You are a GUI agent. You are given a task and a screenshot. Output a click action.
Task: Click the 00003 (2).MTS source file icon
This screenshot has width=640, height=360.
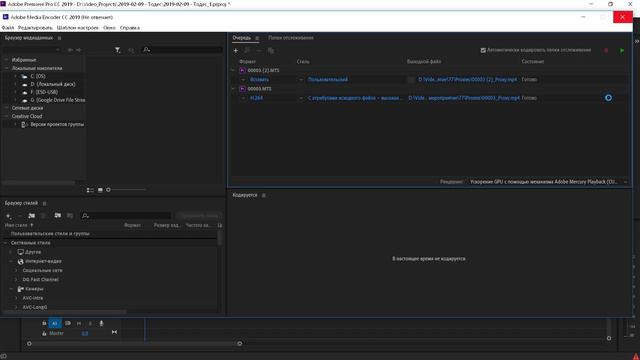pyautogui.click(x=242, y=70)
